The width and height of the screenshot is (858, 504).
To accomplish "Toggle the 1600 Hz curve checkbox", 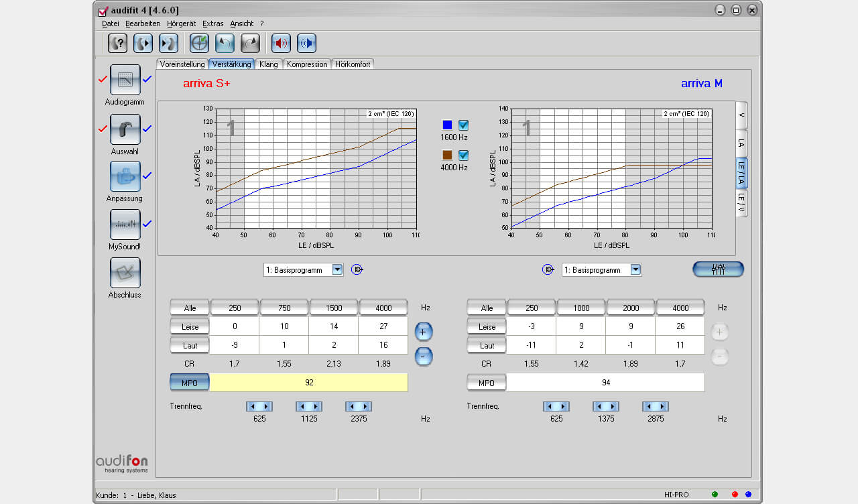I will [463, 125].
